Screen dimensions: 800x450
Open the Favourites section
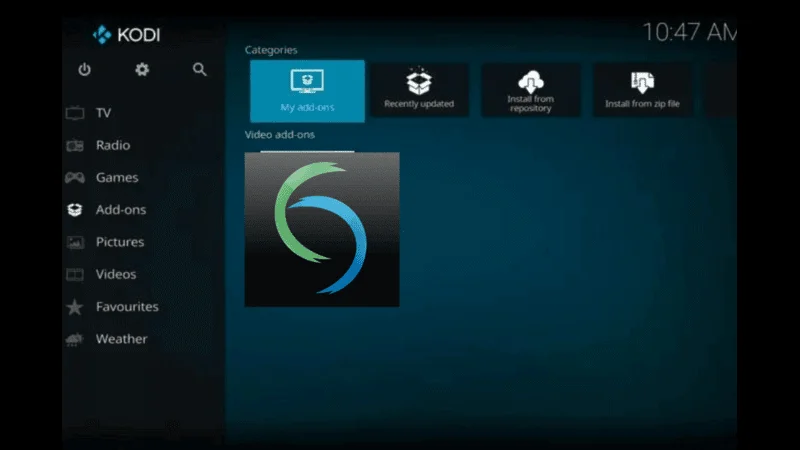(127, 306)
